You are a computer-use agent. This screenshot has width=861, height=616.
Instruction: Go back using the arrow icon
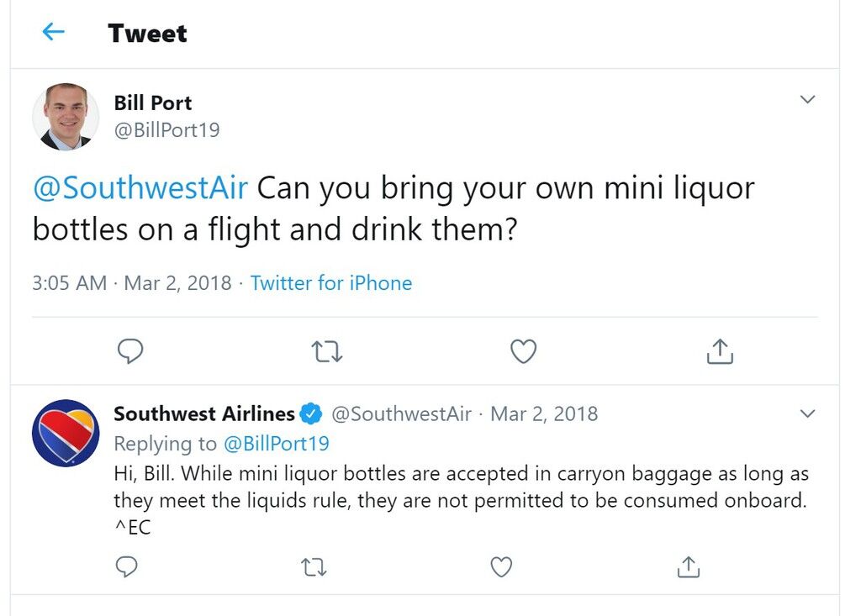pyautogui.click(x=53, y=32)
